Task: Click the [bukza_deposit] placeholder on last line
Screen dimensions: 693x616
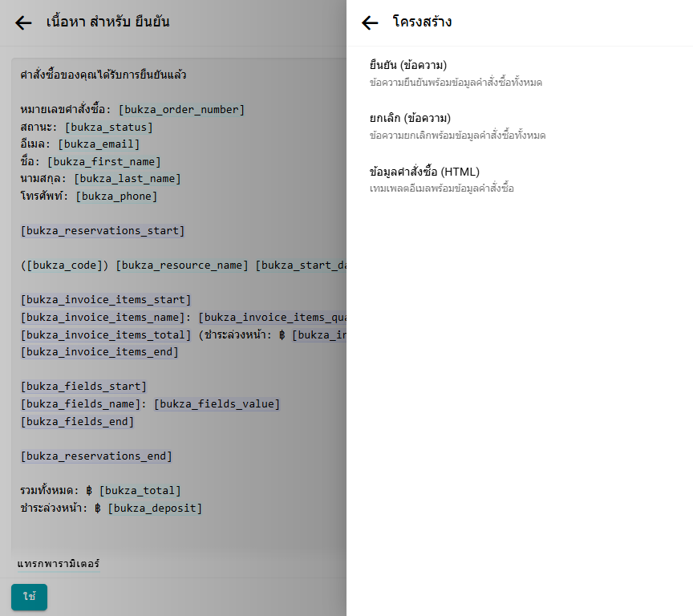Action: coord(155,508)
